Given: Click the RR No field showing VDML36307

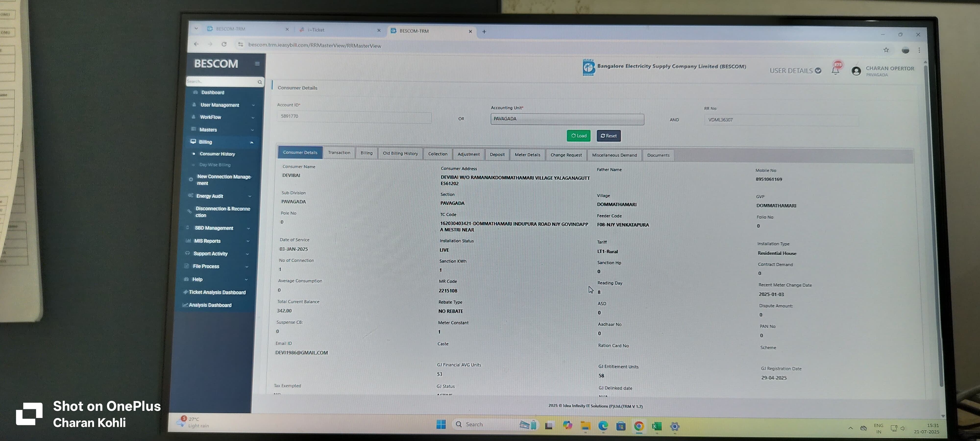Looking at the screenshot, I should click(781, 120).
